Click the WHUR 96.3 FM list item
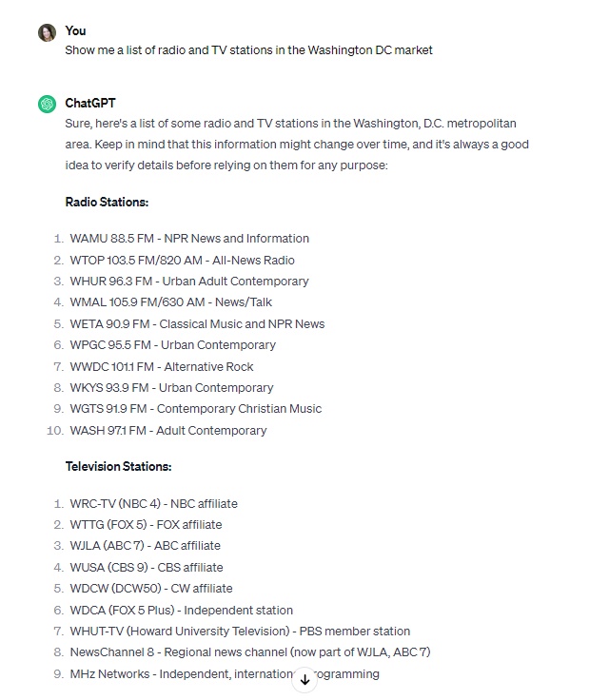 click(188, 282)
